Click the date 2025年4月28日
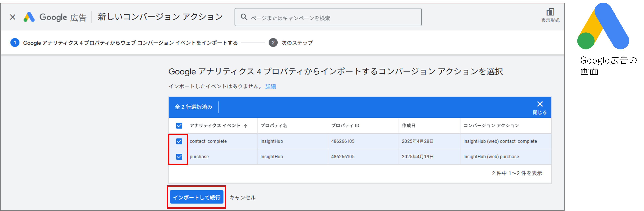 (x=417, y=141)
